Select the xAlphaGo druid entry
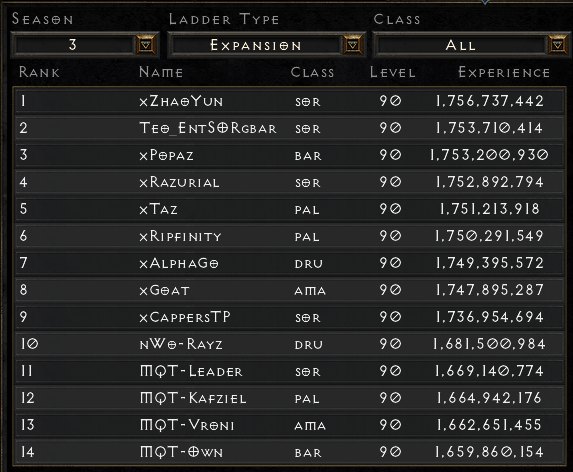This screenshot has width=573, height=472. pyautogui.click(x=289, y=263)
